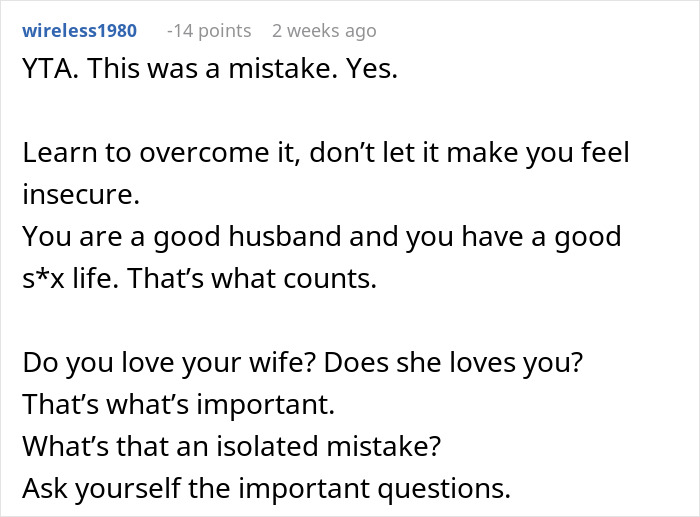This screenshot has height=517, width=700.
Task: Open the wireless1980 user profile link
Action: 79,30
